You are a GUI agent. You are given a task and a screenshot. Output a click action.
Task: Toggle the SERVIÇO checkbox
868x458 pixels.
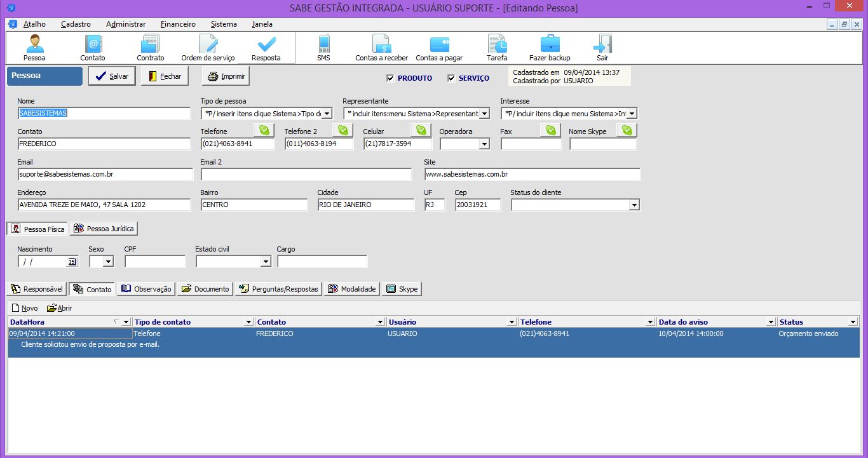pos(451,78)
